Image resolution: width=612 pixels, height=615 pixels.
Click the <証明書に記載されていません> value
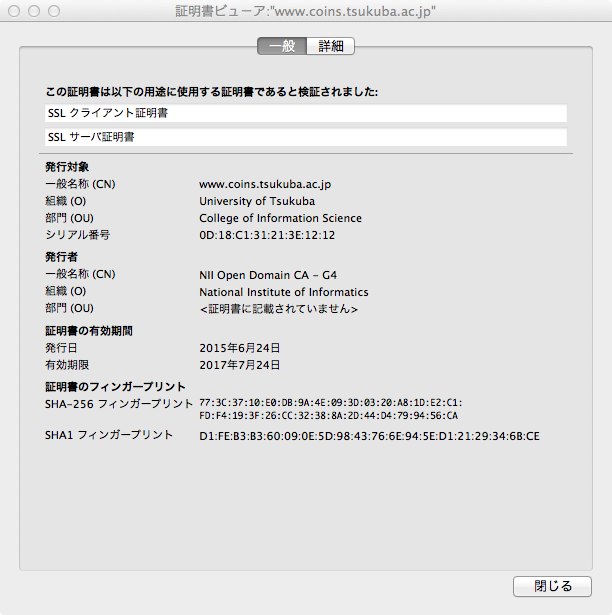(279, 309)
